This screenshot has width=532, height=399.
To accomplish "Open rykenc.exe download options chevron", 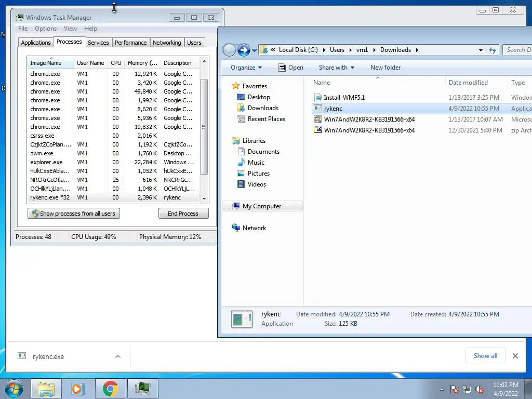I will 118,356.
